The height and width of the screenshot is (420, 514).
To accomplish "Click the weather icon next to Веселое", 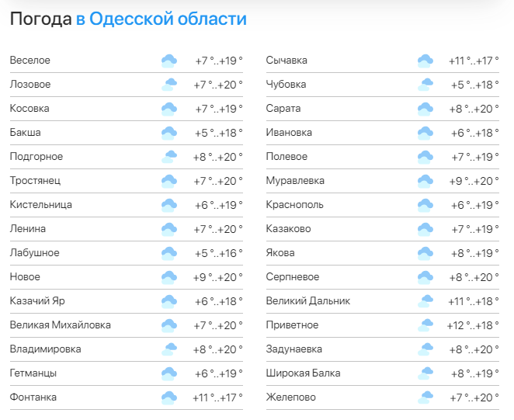I will (x=168, y=61).
